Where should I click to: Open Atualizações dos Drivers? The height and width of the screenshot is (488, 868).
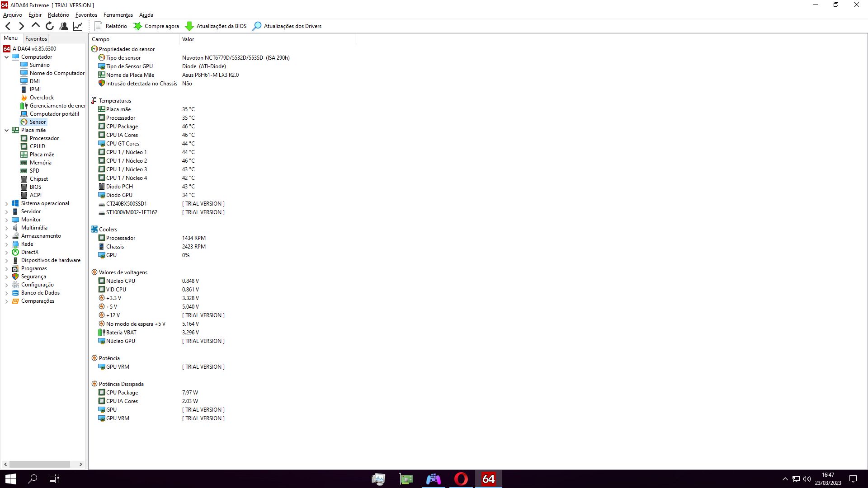coord(287,26)
